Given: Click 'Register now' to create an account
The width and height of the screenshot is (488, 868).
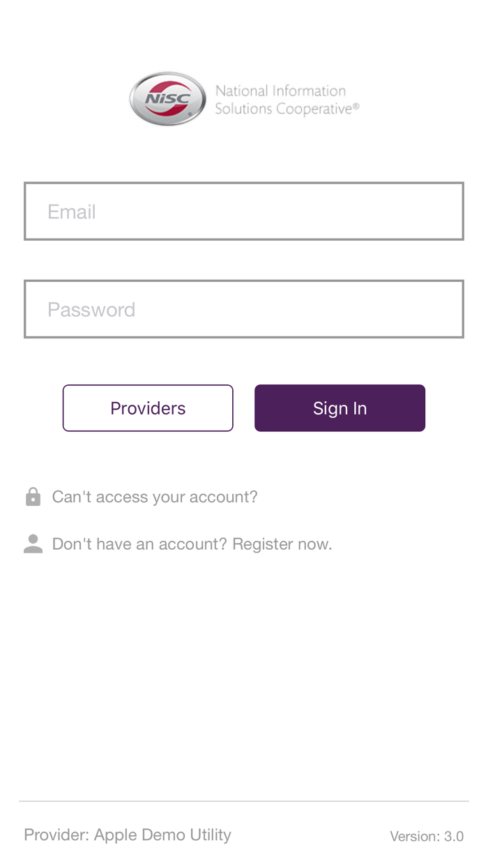Looking at the screenshot, I should click(283, 544).
